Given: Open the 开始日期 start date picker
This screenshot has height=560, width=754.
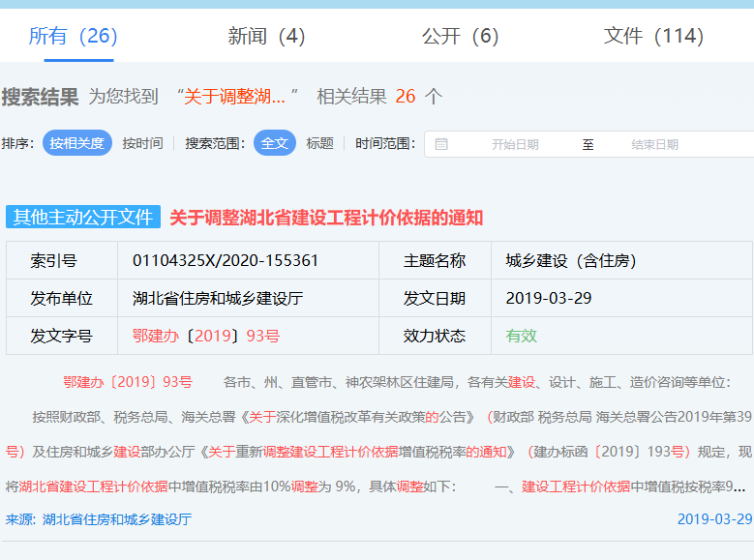Looking at the screenshot, I should [x=515, y=144].
